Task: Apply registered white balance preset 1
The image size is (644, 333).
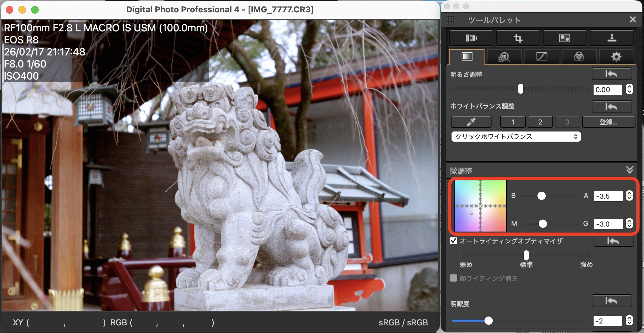Action: [513, 122]
